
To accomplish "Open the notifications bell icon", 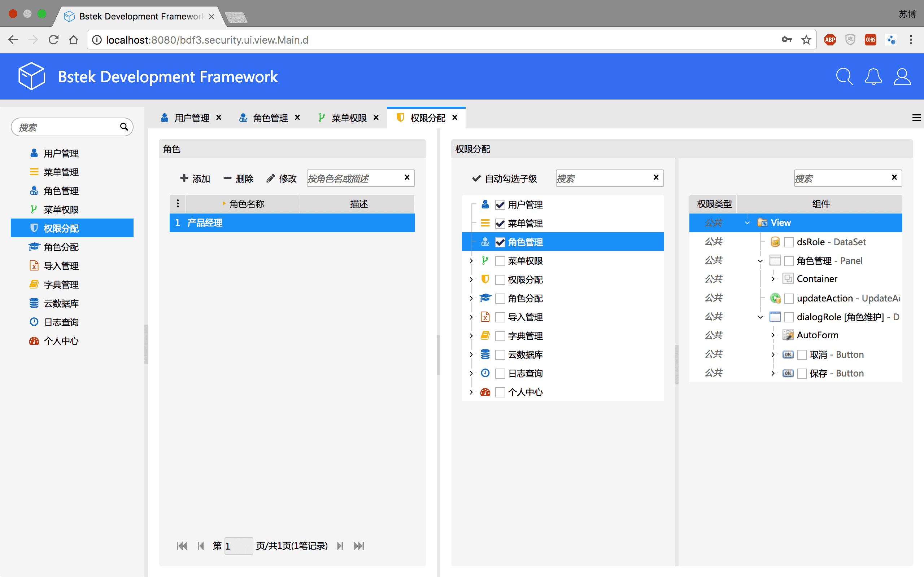I will coord(873,77).
